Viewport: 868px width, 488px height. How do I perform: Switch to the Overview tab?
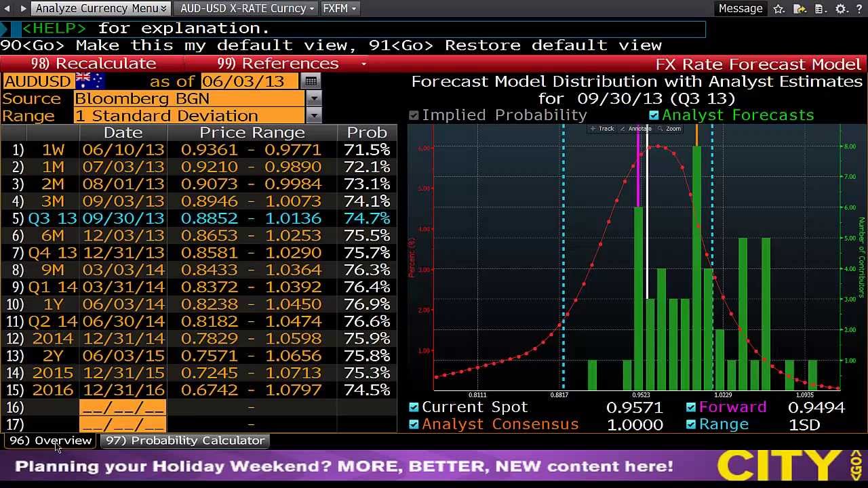pos(50,441)
